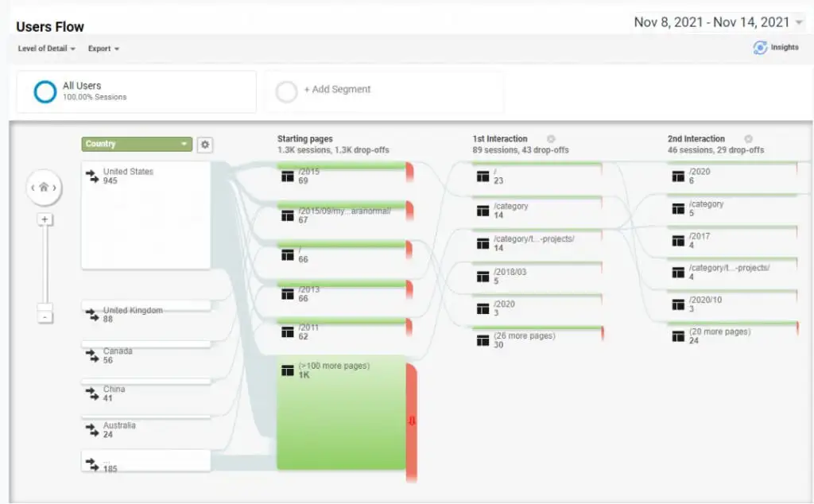Image resolution: width=814 pixels, height=504 pixels.
Task: Zoom in with the plus button
Action: tap(45, 219)
